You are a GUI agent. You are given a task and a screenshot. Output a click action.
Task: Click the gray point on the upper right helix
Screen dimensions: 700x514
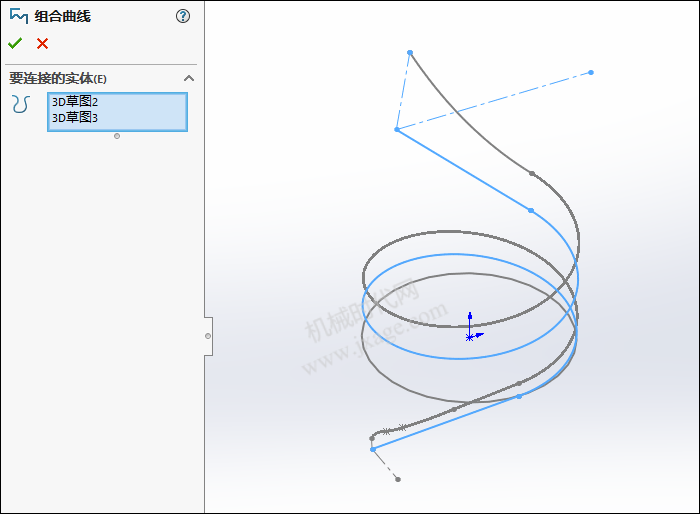pyautogui.click(x=532, y=173)
